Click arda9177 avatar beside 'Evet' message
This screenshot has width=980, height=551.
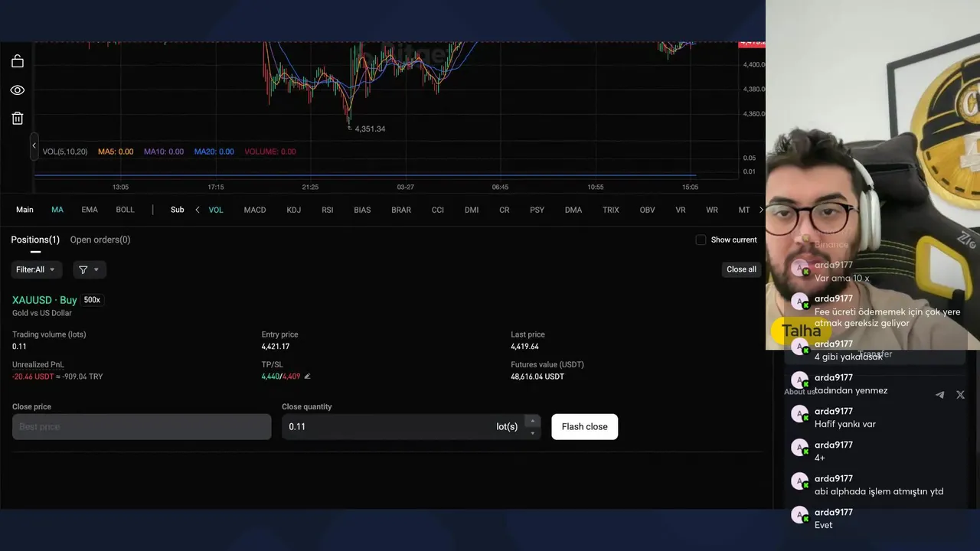(799, 515)
